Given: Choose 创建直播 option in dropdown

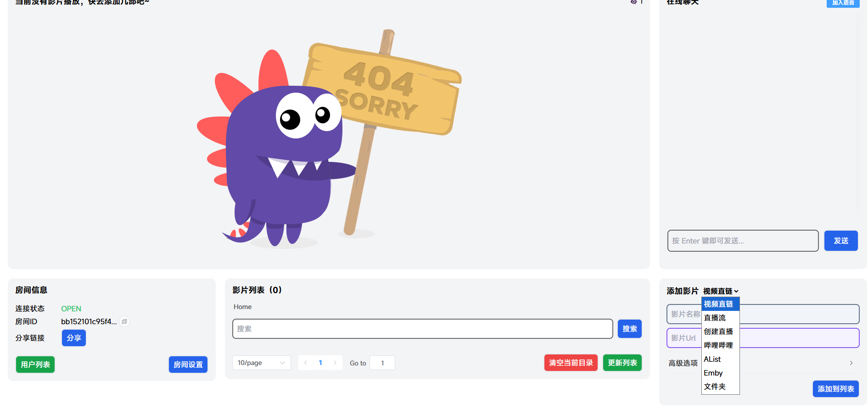Looking at the screenshot, I should tap(718, 332).
